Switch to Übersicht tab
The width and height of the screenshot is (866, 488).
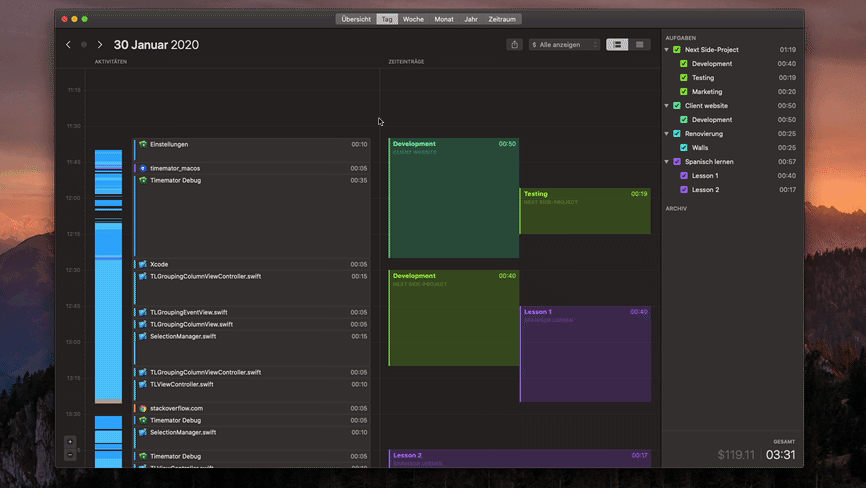coord(356,19)
